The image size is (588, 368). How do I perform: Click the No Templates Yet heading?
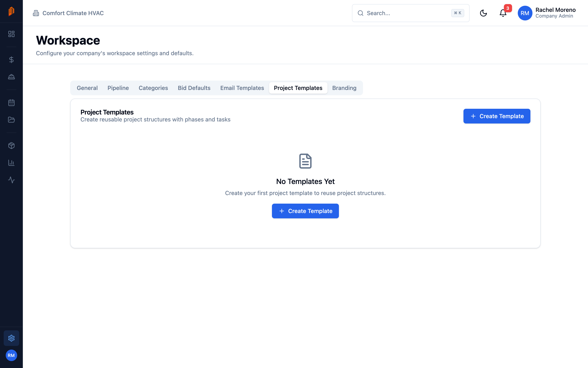(x=305, y=181)
